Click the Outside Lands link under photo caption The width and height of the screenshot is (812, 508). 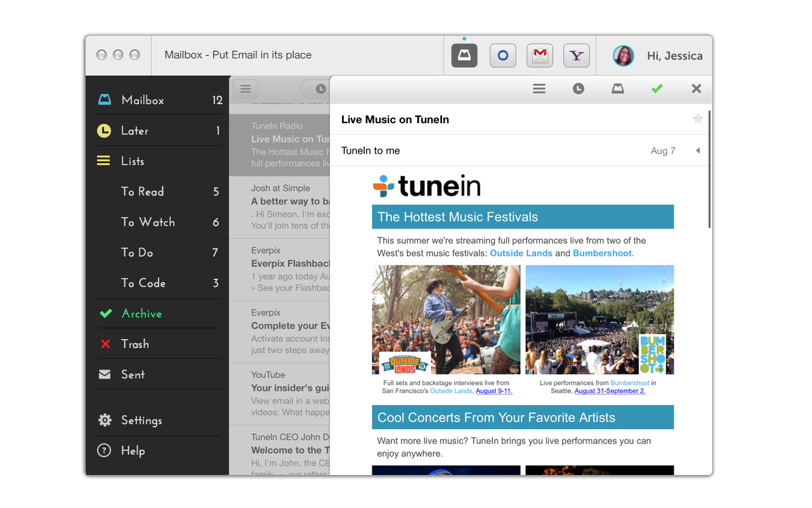coord(451,391)
